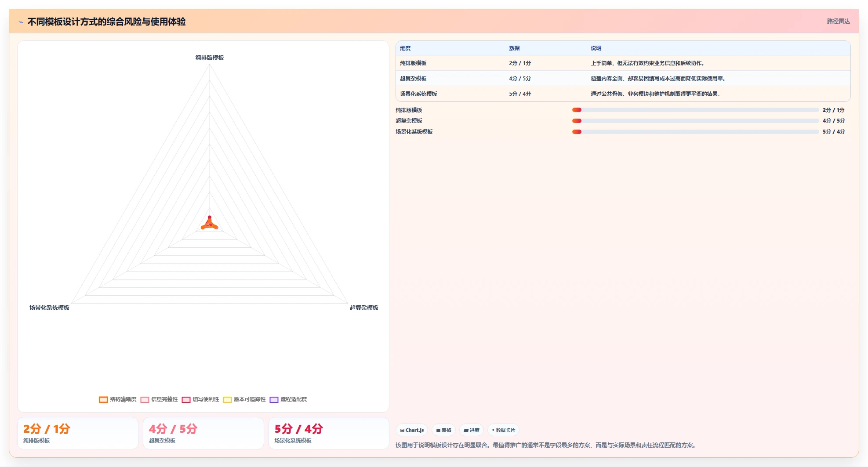The height and width of the screenshot is (467, 868).
Task: Select the 5分 / 4分 data card
Action: click(x=329, y=433)
